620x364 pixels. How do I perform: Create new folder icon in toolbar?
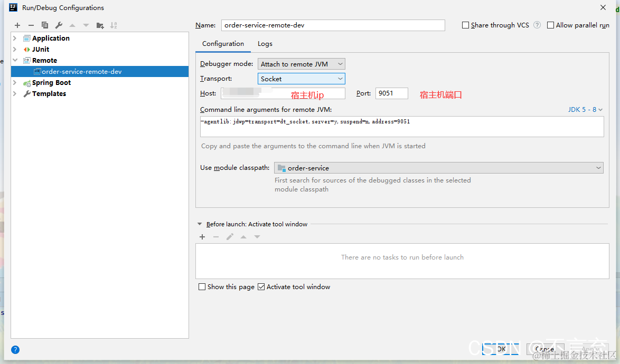point(100,26)
